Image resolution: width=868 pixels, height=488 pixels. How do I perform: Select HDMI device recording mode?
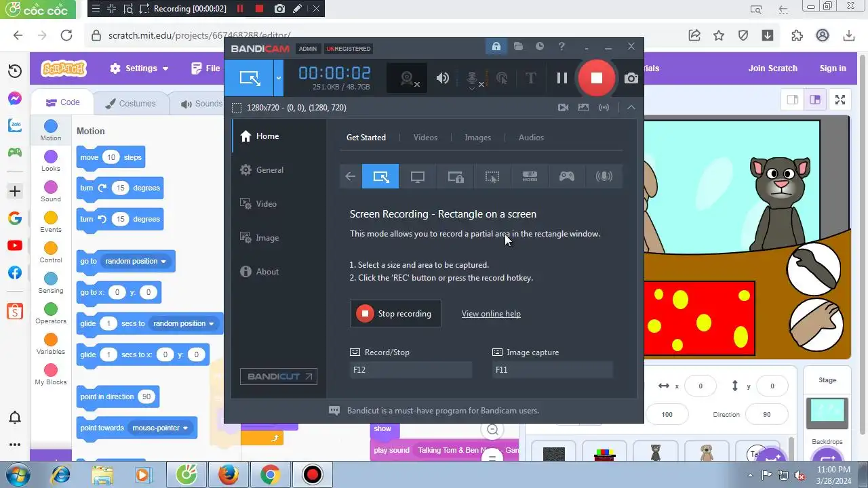click(530, 177)
